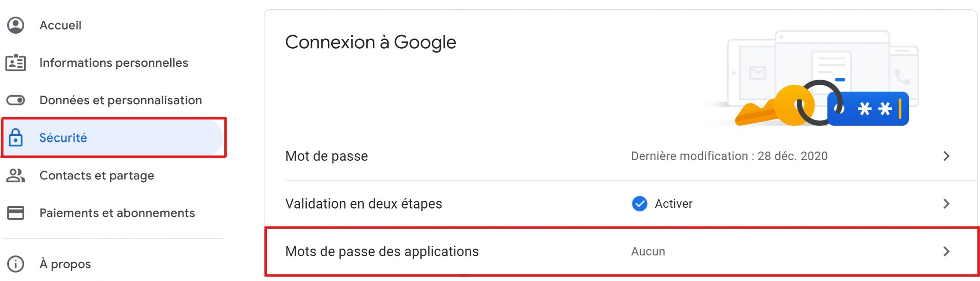
Task: Click Validation en deux étapes label
Action: pyautogui.click(x=364, y=204)
